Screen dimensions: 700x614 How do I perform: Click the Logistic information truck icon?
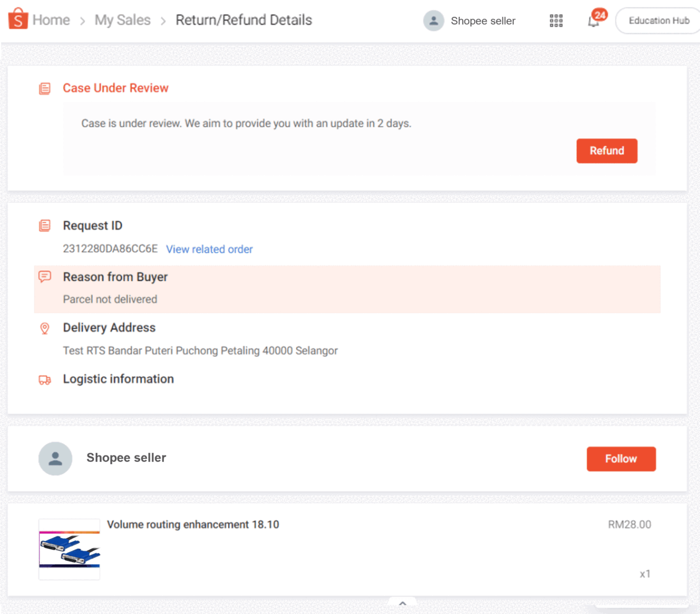pyautogui.click(x=45, y=379)
